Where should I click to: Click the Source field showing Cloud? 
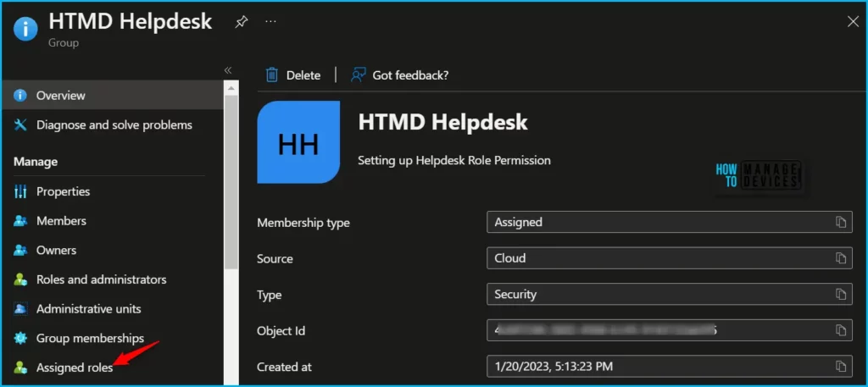pos(670,258)
